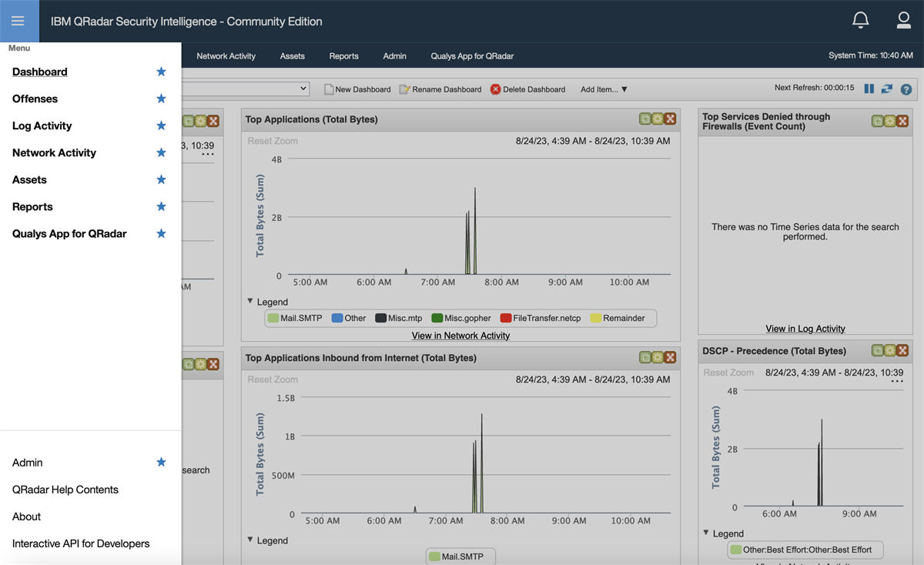Screen dimensions: 924x565
Task: Select Log Activity in the side menu
Action: [42, 125]
